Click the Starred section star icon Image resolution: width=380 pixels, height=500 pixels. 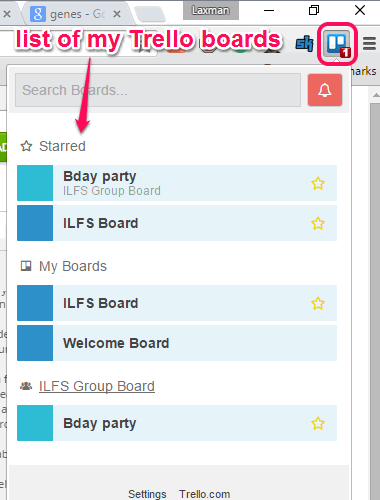(26, 146)
